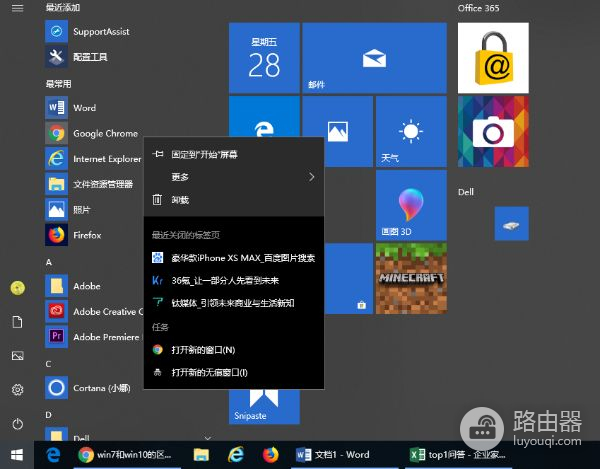
Task: Choose 卸载 (Uninstall) from the context menu
Action: 180,200
